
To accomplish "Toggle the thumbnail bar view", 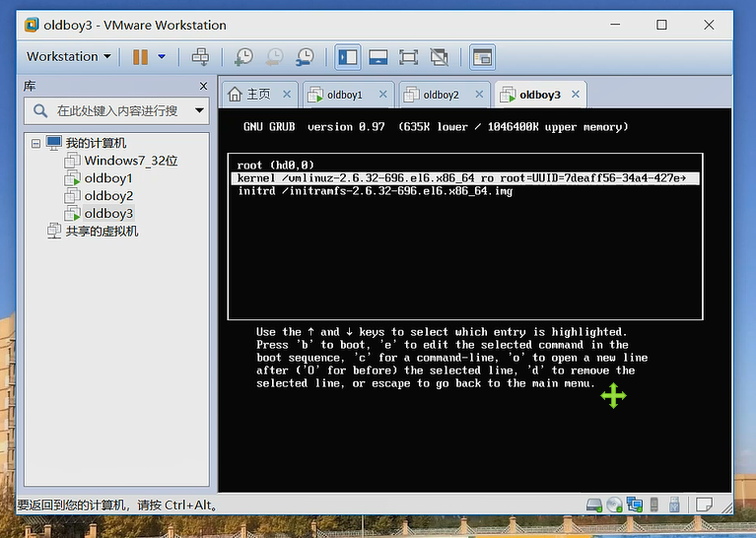I will [x=378, y=57].
